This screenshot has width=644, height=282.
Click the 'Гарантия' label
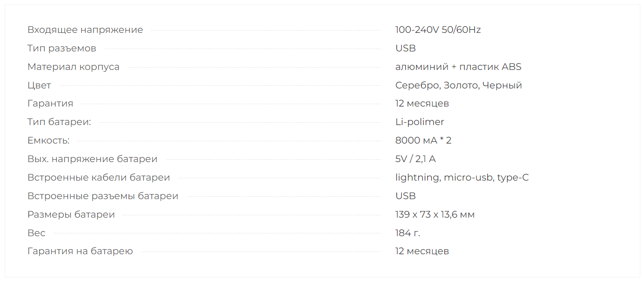click(50, 104)
